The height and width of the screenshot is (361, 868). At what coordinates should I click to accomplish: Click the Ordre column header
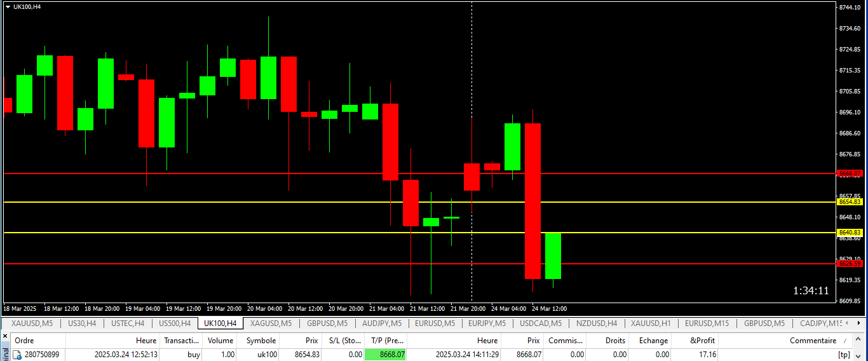point(24,341)
